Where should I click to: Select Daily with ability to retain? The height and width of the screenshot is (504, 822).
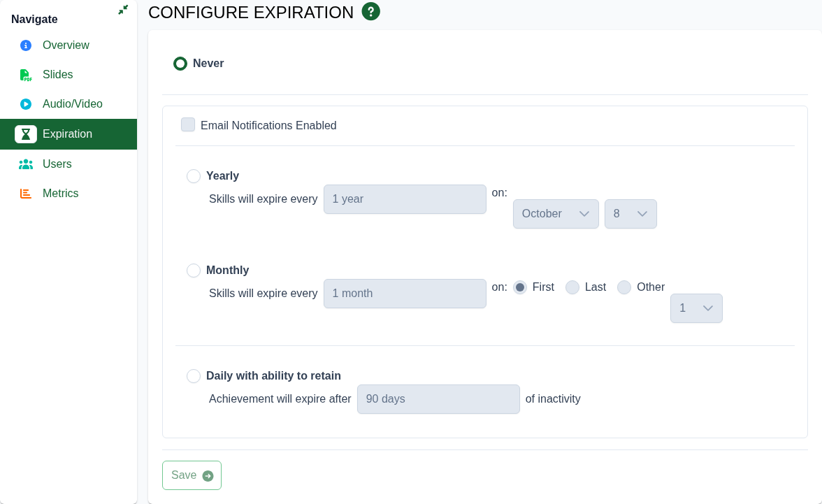click(194, 376)
